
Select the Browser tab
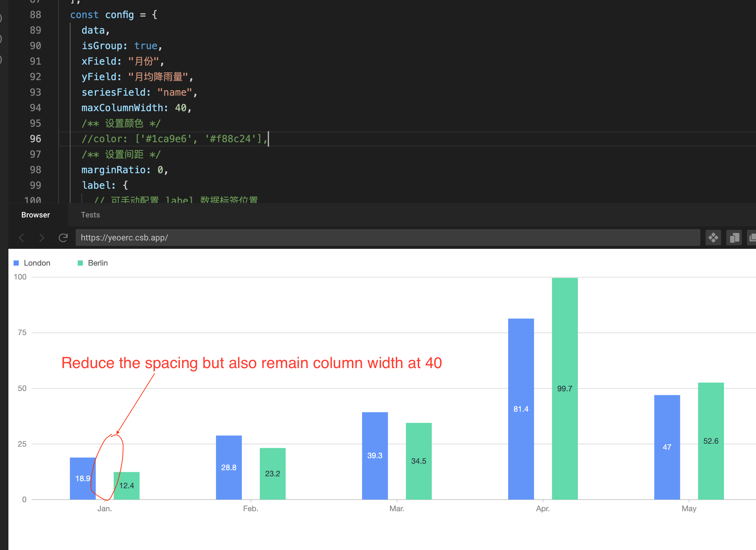point(35,215)
